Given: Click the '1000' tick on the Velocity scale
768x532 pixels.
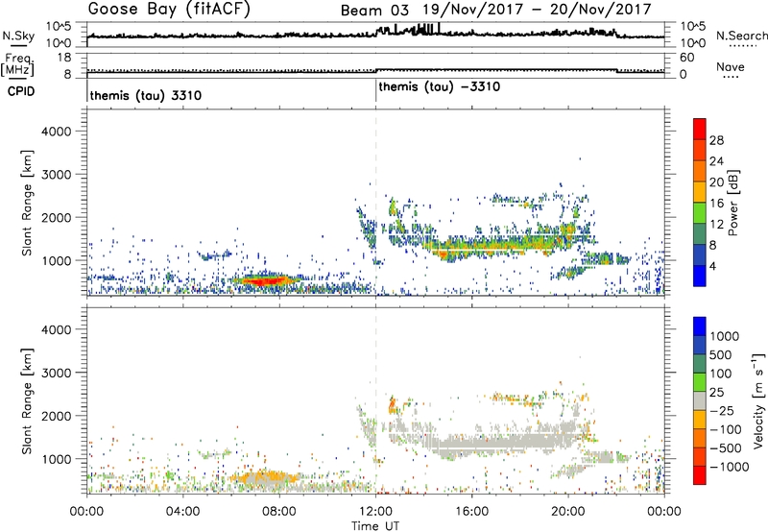Looking at the screenshot, I should [x=725, y=336].
